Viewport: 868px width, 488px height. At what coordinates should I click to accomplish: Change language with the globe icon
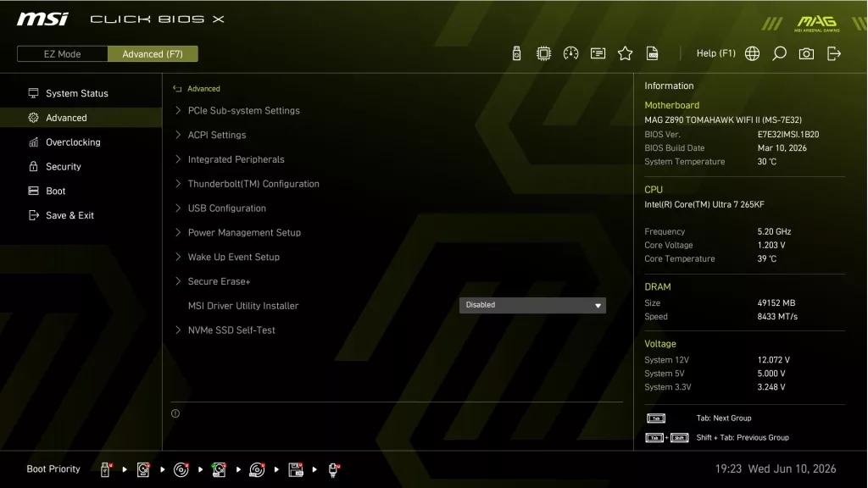point(752,53)
